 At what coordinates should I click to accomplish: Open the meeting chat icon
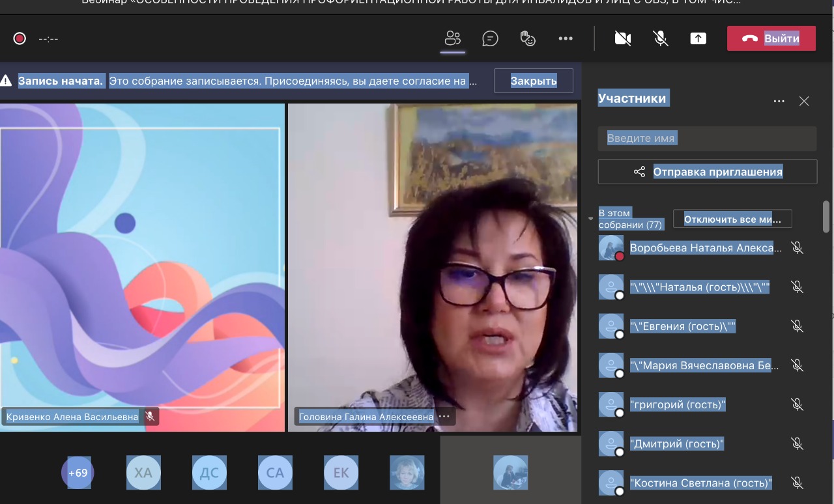coord(490,39)
